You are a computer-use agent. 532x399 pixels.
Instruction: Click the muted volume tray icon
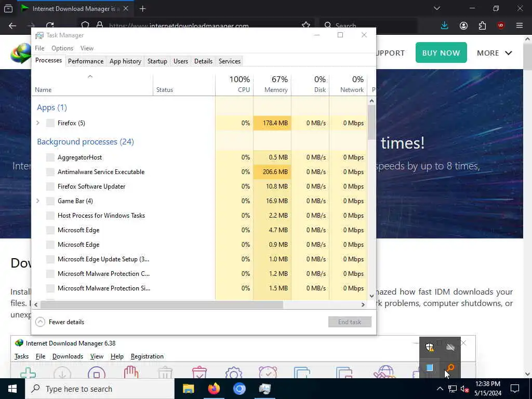click(465, 389)
